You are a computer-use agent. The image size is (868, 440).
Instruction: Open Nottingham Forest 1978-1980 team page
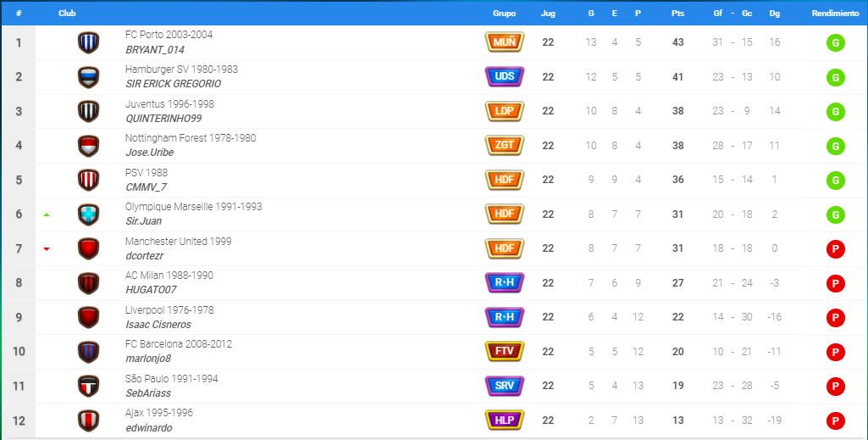[x=191, y=137]
